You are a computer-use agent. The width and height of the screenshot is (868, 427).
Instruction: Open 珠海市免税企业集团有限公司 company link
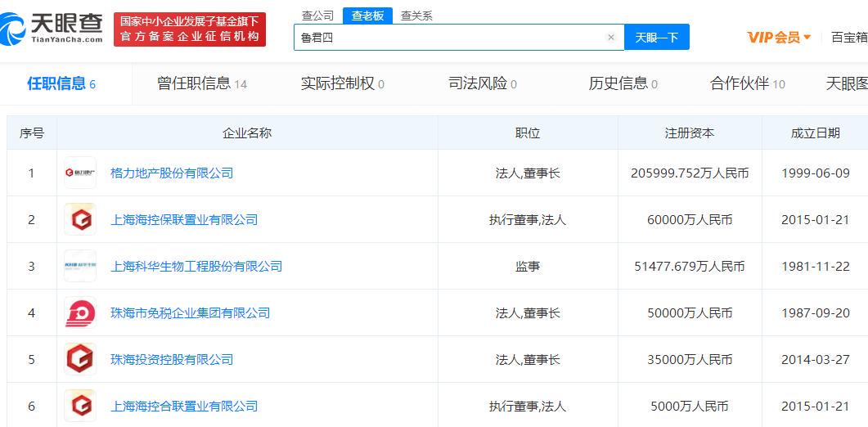pyautogui.click(x=191, y=313)
